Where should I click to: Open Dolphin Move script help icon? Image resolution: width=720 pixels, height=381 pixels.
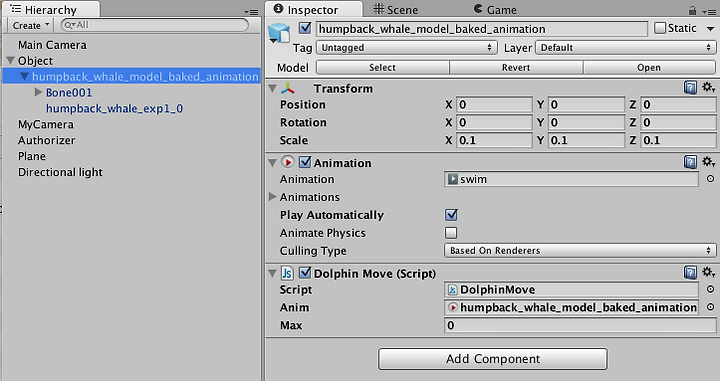tap(690, 273)
